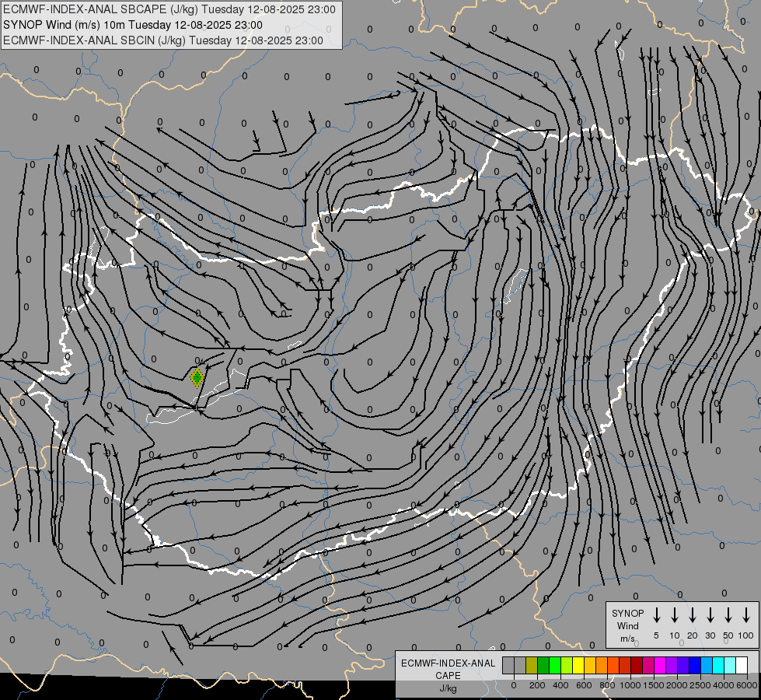Screen dimensions: 761x700
Task: Select the olive CAPE legend swatch
Action: tap(532, 665)
